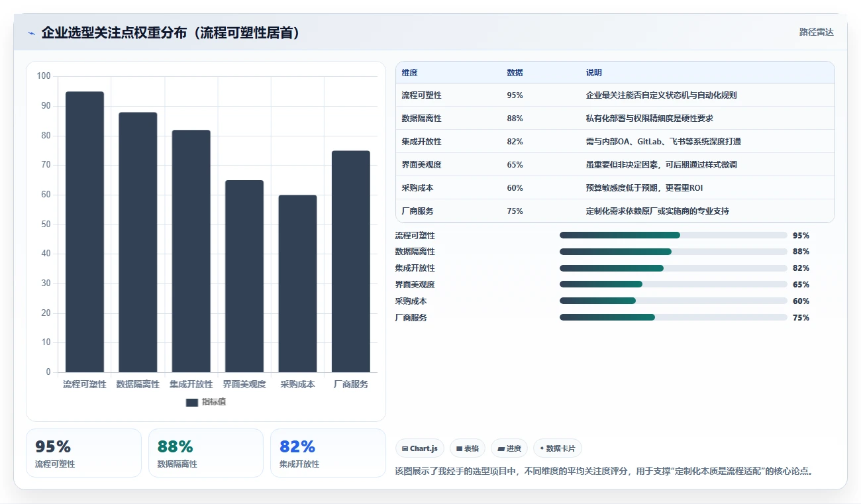This screenshot has height=504, width=861.
Task: Click the 数据卡片 tag chip
Action: (558, 448)
